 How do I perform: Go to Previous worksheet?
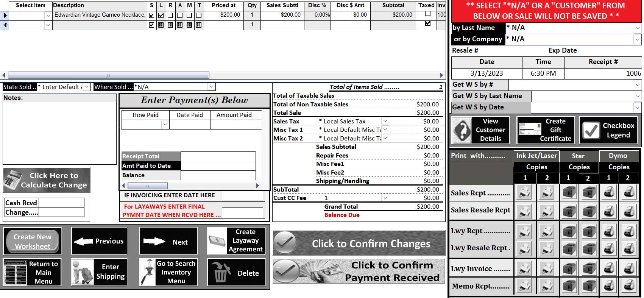[x=99, y=241]
